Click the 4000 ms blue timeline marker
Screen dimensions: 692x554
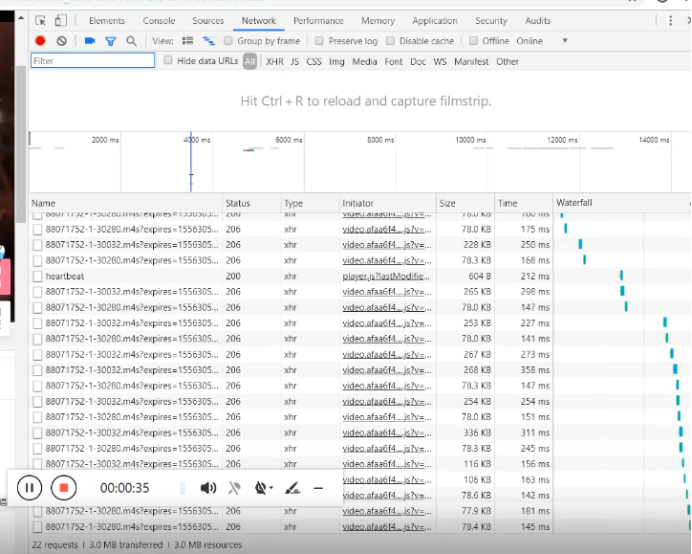point(191,162)
